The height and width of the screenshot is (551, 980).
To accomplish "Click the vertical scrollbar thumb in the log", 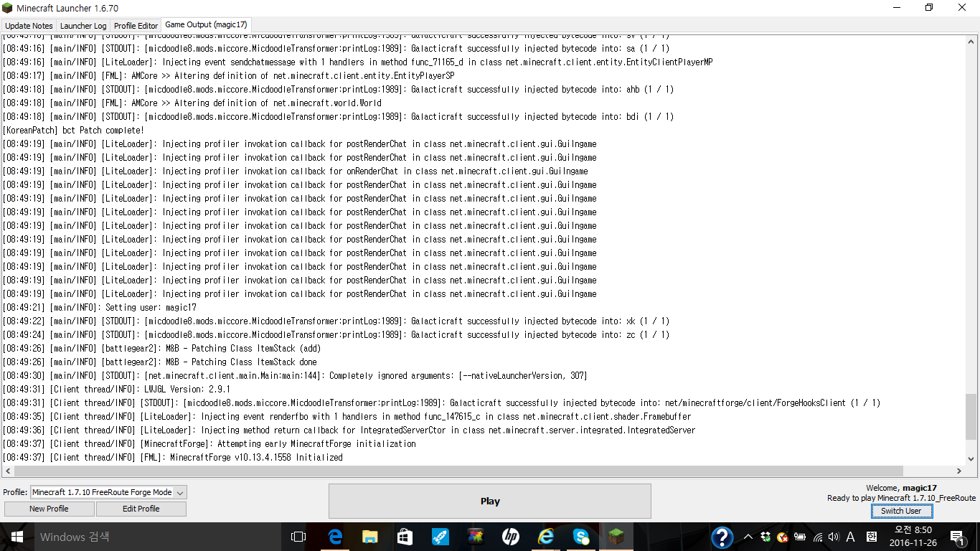I will pyautogui.click(x=971, y=416).
